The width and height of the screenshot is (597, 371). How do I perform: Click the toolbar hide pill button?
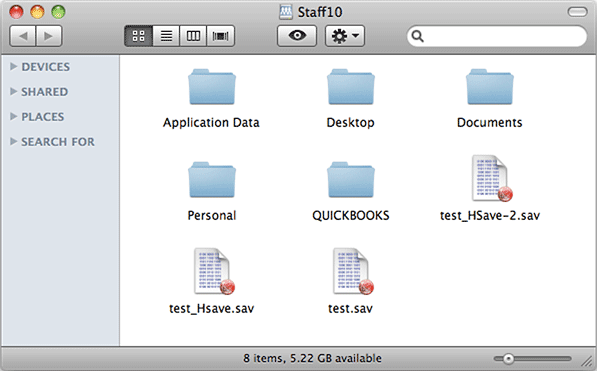[578, 12]
